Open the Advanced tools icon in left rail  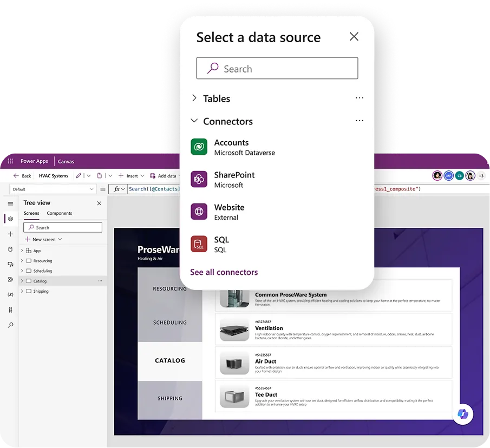point(10,309)
